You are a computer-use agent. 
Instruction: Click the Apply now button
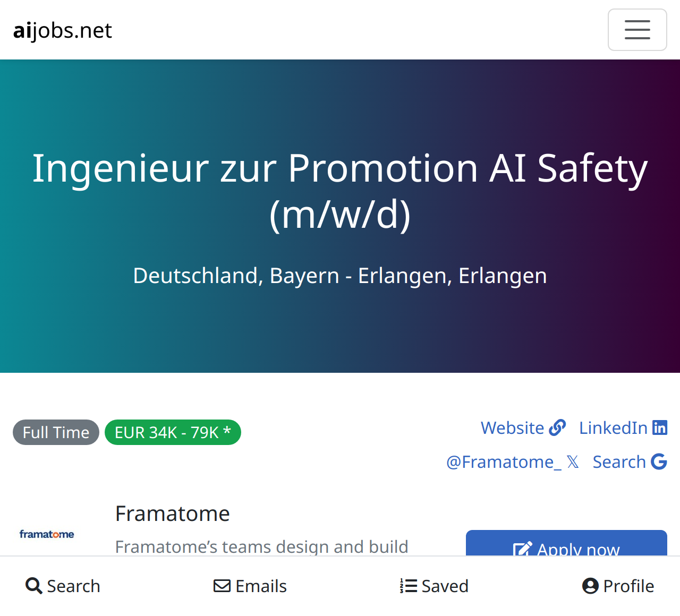(566, 543)
